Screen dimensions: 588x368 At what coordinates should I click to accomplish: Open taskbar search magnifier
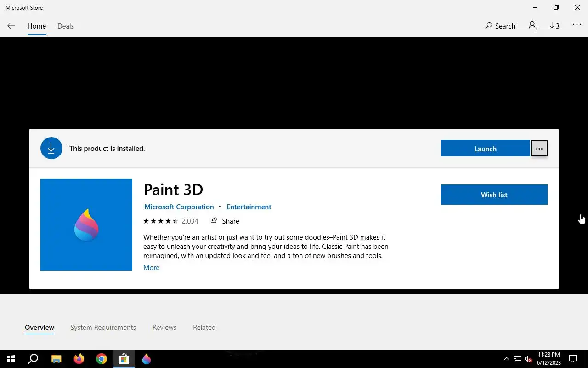point(33,359)
